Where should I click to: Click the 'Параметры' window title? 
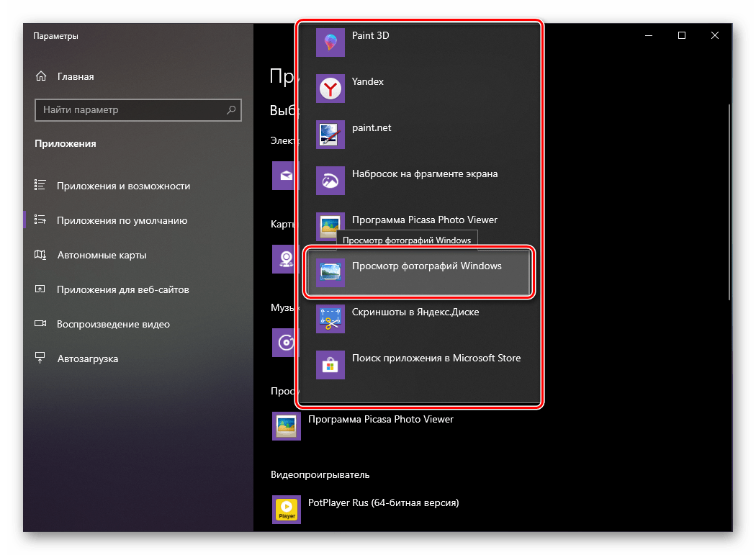55,36
